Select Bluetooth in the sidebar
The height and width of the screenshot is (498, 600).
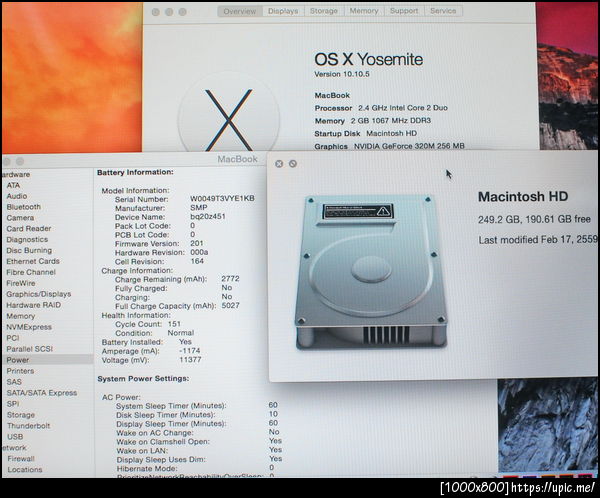coord(23,207)
